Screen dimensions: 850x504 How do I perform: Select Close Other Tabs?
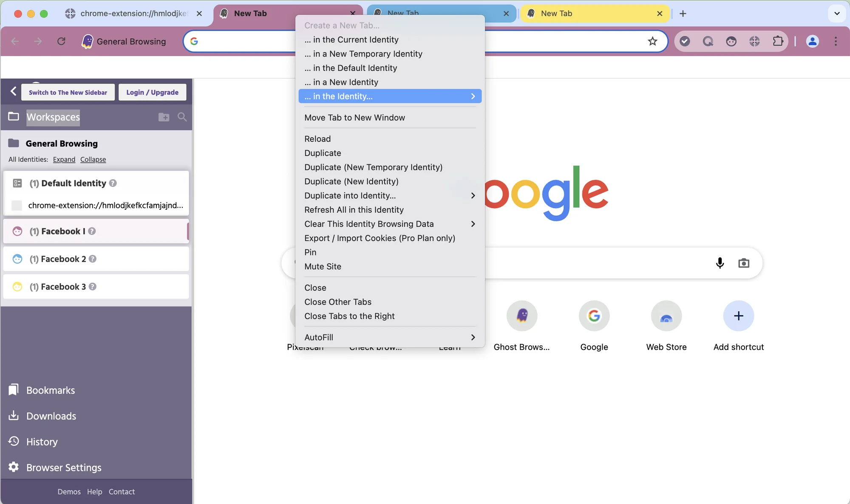click(390, 302)
